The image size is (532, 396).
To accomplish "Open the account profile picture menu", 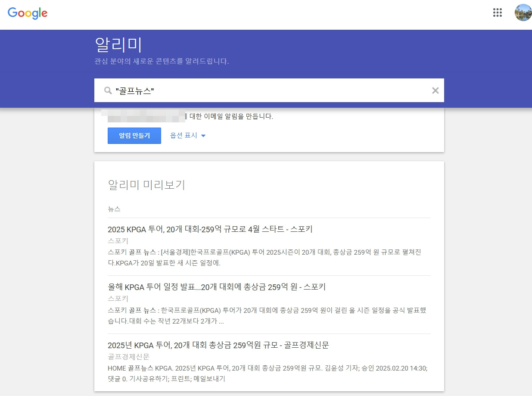I will pyautogui.click(x=523, y=12).
